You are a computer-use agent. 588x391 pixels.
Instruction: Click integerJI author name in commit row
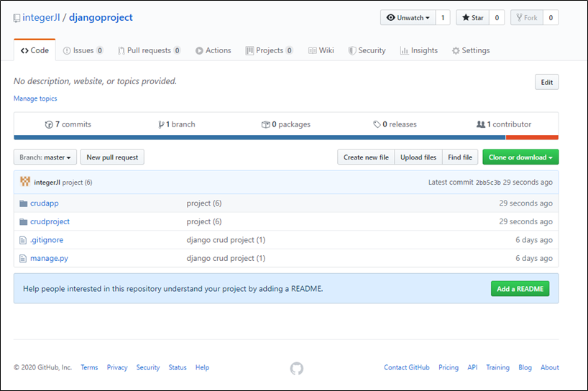coord(47,182)
